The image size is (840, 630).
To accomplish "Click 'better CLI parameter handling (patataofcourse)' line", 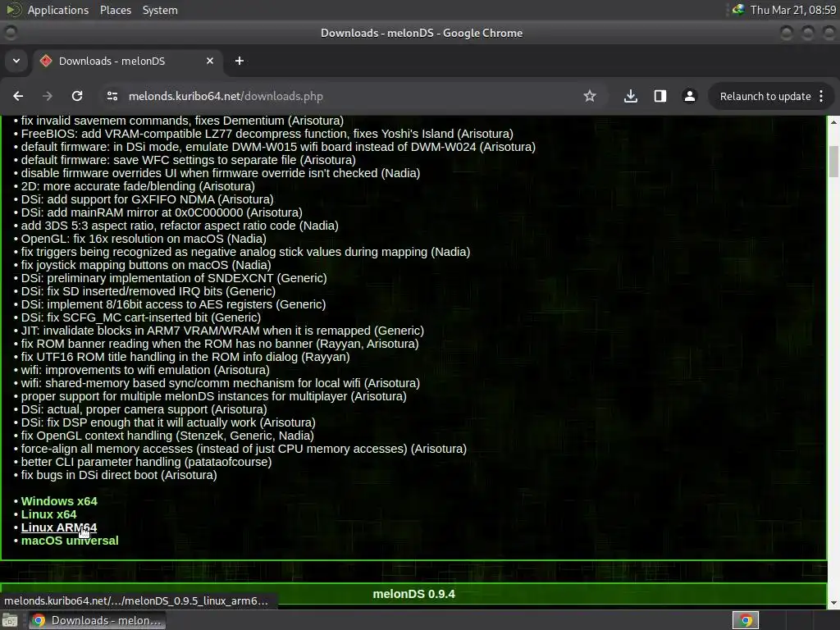I will 146,462.
